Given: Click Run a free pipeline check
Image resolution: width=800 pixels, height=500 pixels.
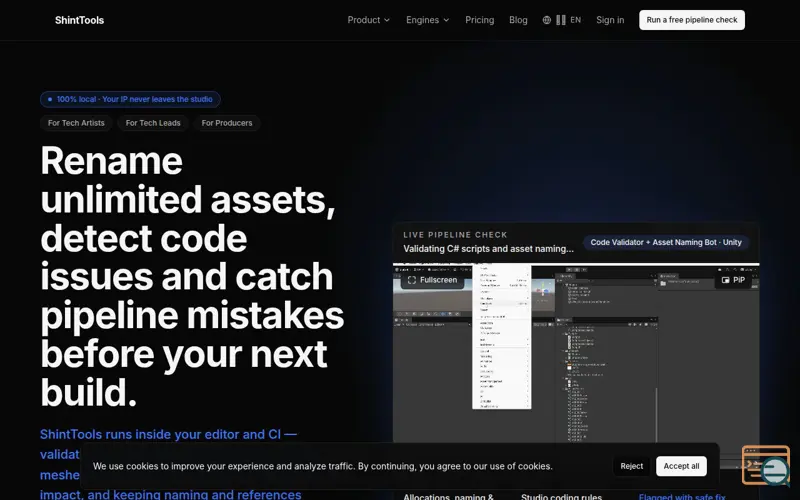Looking at the screenshot, I should point(692,20).
